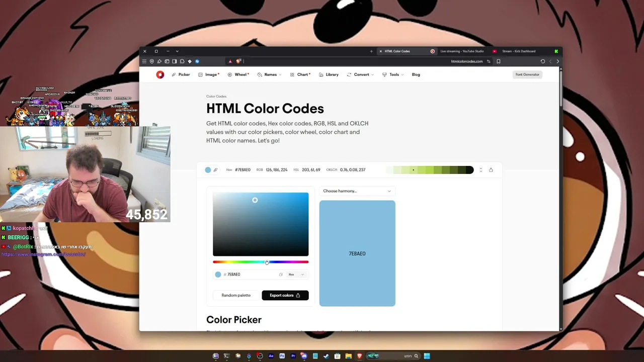Open Premiere Pro from the taskbar
Image resolution: width=644 pixels, height=362 pixels.
[x=293, y=356]
